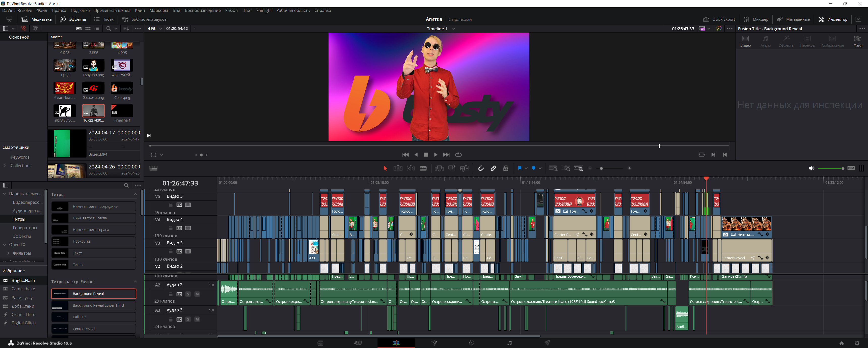The width and height of the screenshot is (868, 348).
Task: Select the arrow Selection mode tool
Action: point(385,168)
